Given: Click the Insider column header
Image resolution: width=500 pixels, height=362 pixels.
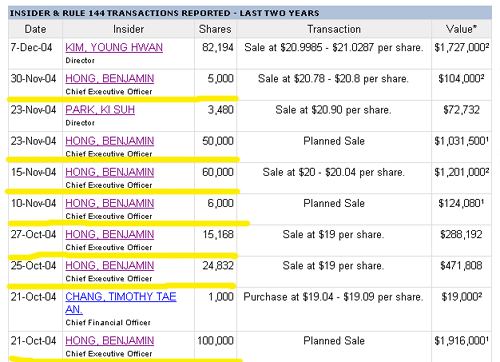Looking at the screenshot, I should pyautogui.click(x=128, y=29).
